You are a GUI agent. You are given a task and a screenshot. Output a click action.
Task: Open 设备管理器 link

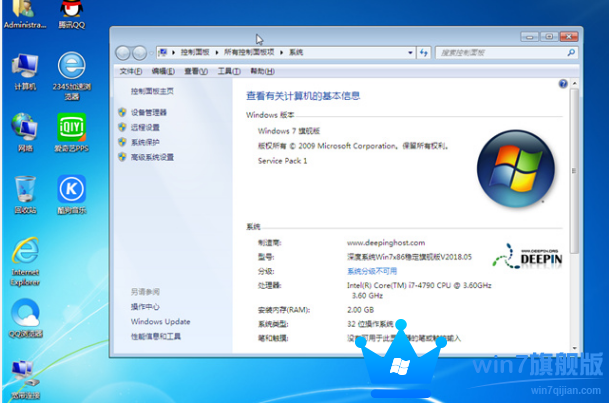tap(149, 113)
